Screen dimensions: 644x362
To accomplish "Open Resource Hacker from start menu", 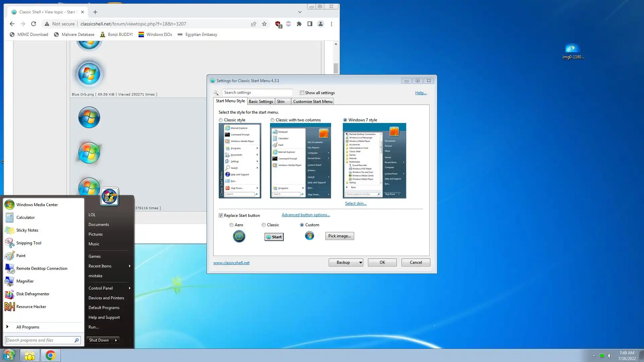I will tap(31, 307).
